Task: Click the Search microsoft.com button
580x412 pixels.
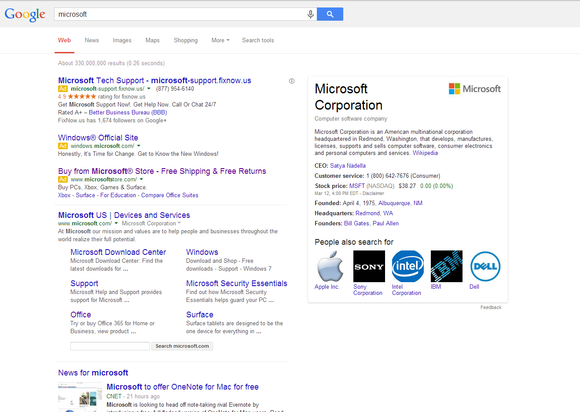Action: pos(182,346)
